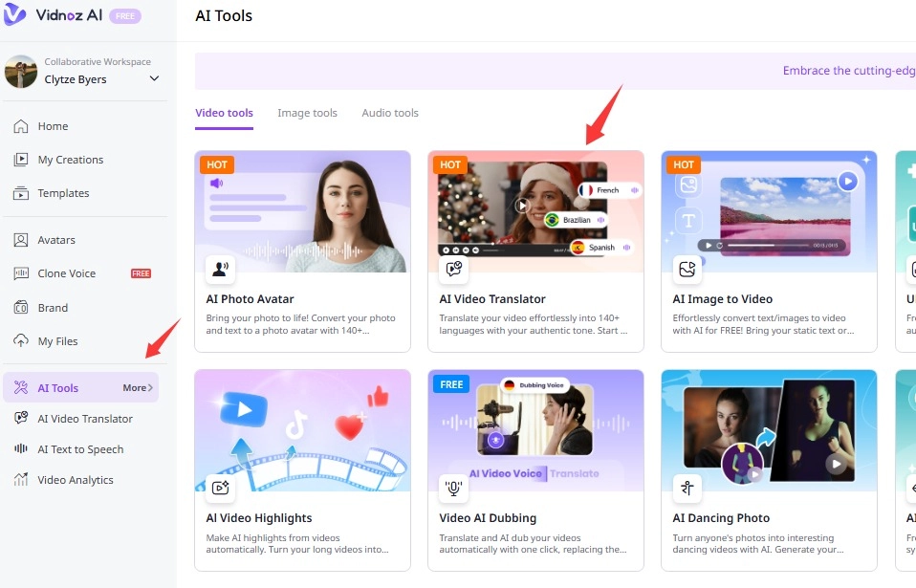Open My Creations sidebar icon
916x588 pixels.
[20, 160]
